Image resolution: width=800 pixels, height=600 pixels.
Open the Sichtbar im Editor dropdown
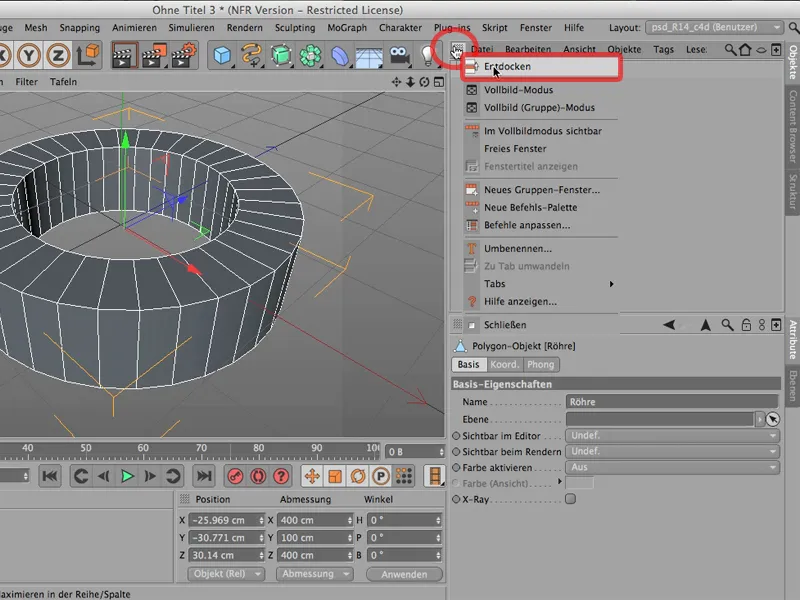[x=672, y=435]
